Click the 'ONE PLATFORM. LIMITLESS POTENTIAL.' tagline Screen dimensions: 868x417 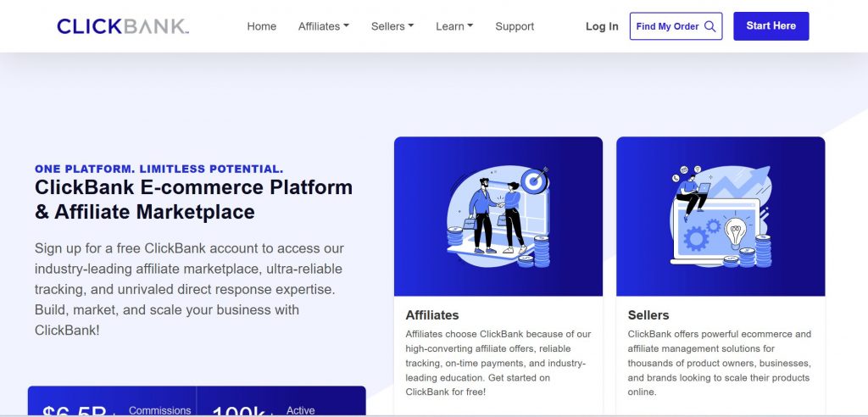pyautogui.click(x=159, y=169)
